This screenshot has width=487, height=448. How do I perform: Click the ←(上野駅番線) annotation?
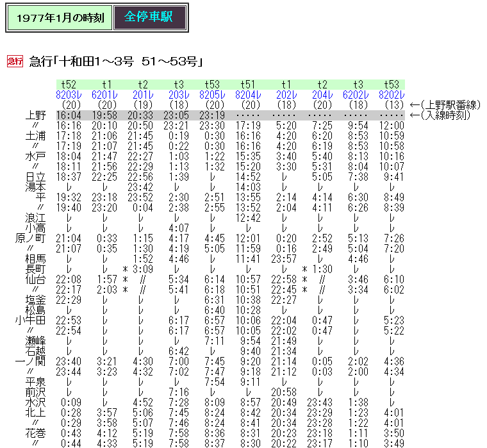click(x=445, y=105)
